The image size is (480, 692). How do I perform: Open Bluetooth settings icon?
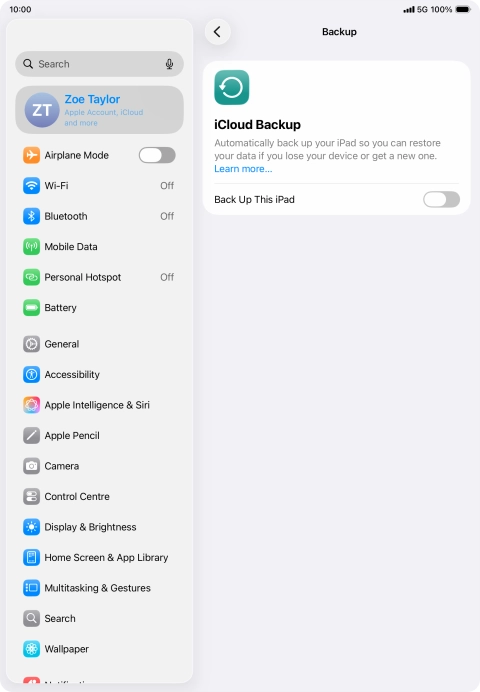(31, 216)
